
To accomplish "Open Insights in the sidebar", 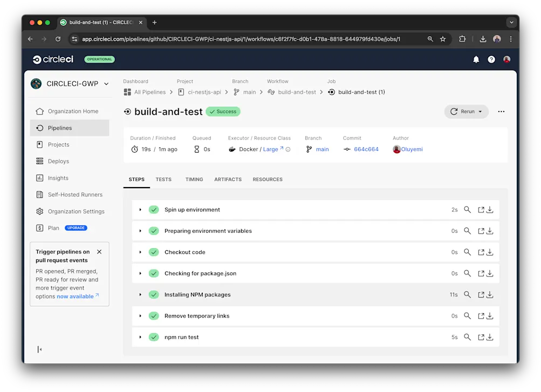I will (70, 178).
